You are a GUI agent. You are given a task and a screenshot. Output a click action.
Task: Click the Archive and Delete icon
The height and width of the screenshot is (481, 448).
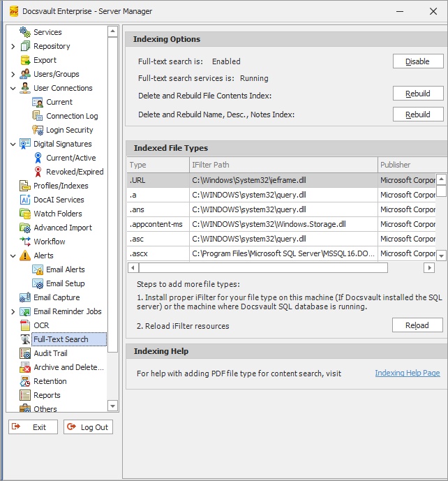[x=25, y=367]
